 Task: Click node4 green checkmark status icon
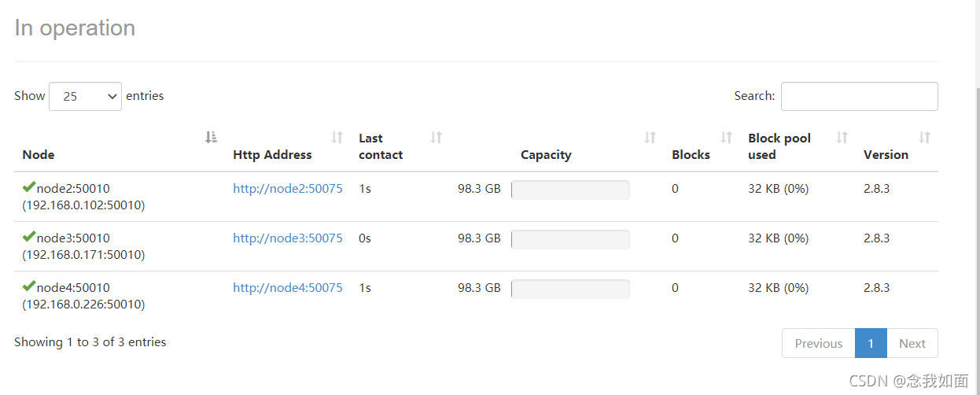pyautogui.click(x=29, y=286)
